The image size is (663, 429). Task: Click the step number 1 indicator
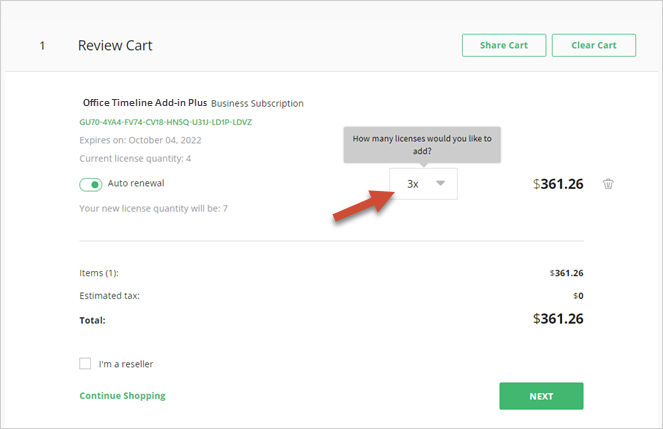tap(42, 46)
